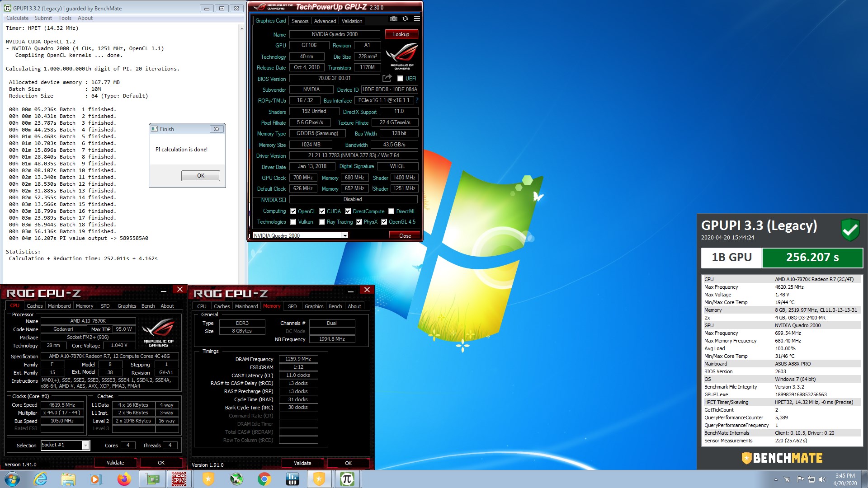
Task: Open the GPU-Z hamburger menu
Action: tap(417, 19)
